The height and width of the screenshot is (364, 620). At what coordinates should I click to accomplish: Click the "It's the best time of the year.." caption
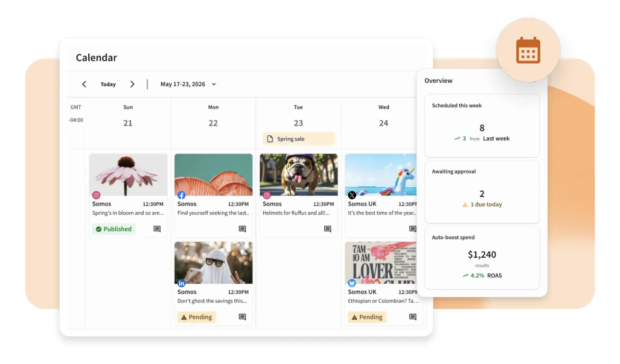click(x=382, y=213)
